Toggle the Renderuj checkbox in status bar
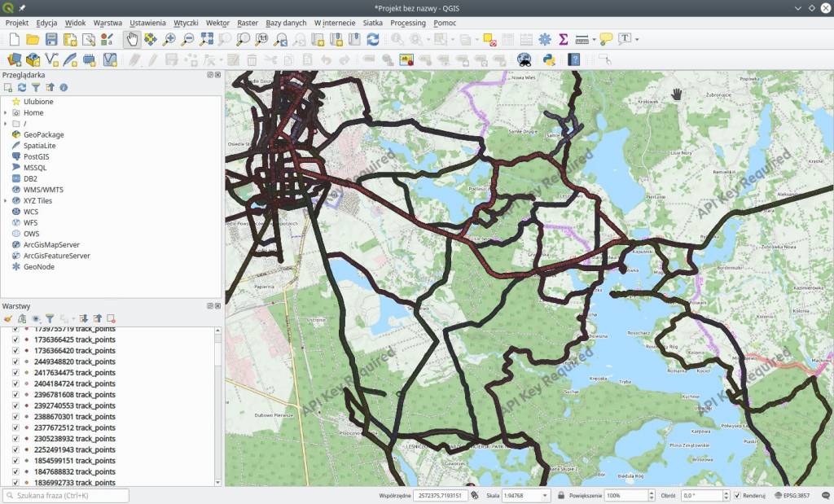 tap(738, 495)
